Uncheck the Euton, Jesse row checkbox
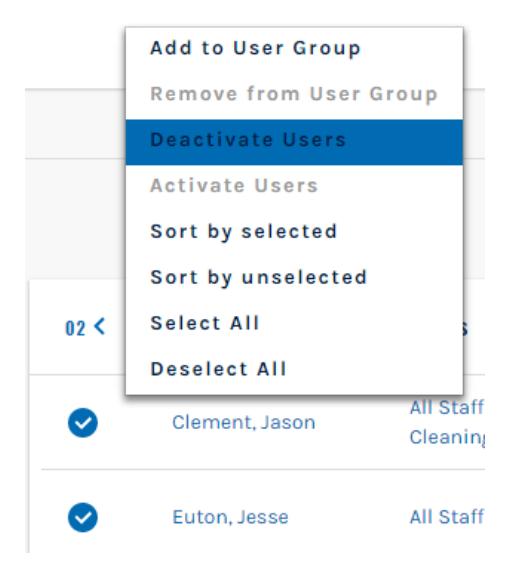 tap(83, 517)
